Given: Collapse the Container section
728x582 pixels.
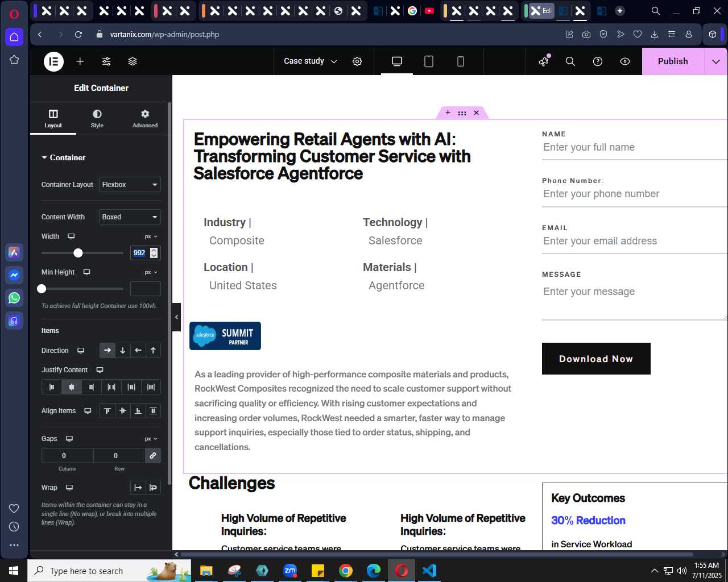Looking at the screenshot, I should (64, 157).
